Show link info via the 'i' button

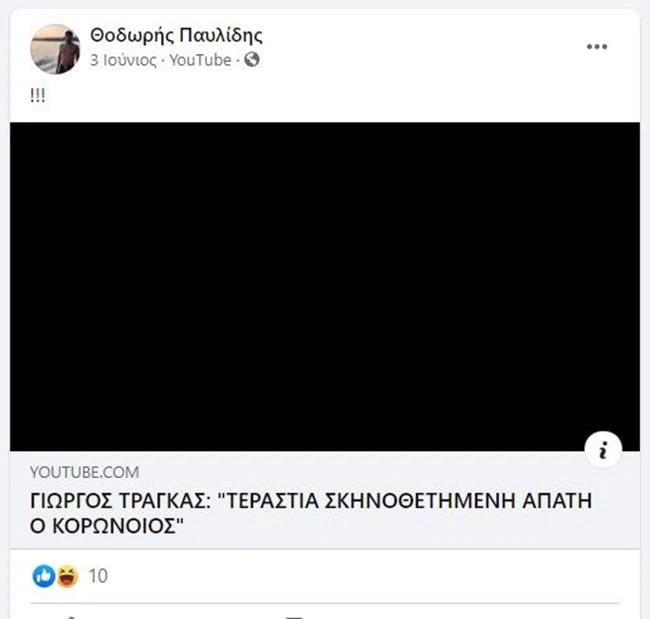click(603, 450)
